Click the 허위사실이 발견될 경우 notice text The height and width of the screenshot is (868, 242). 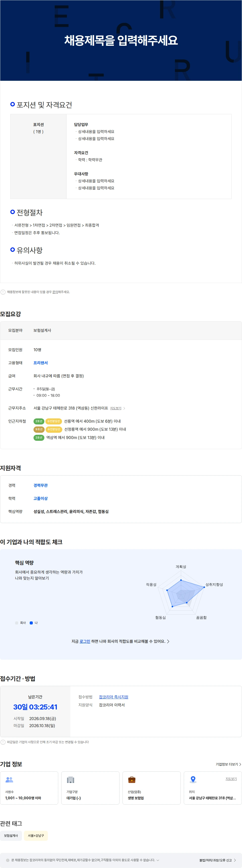tap(55, 263)
